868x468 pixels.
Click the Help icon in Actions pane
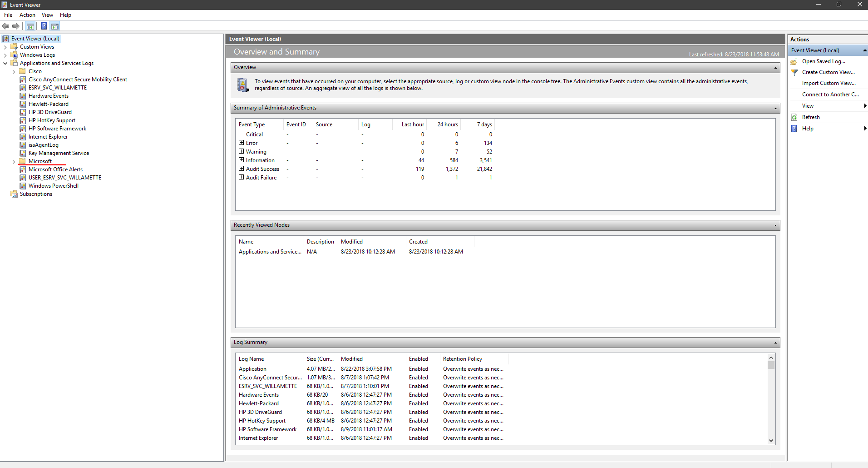794,129
